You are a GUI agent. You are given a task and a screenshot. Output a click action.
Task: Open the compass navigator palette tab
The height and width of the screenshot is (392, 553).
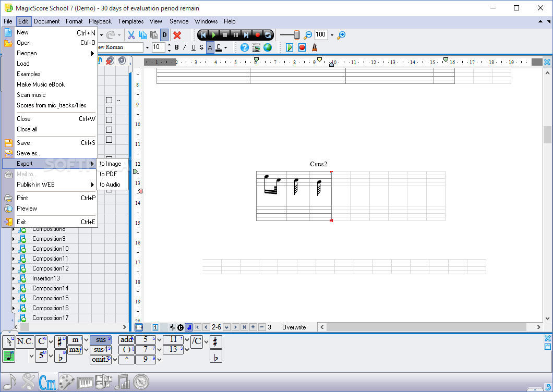[141, 382]
